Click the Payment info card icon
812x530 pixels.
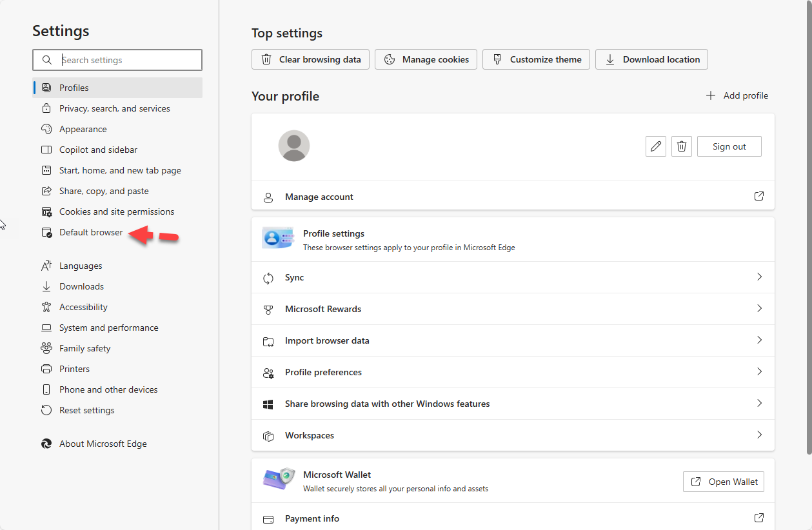coord(268,519)
